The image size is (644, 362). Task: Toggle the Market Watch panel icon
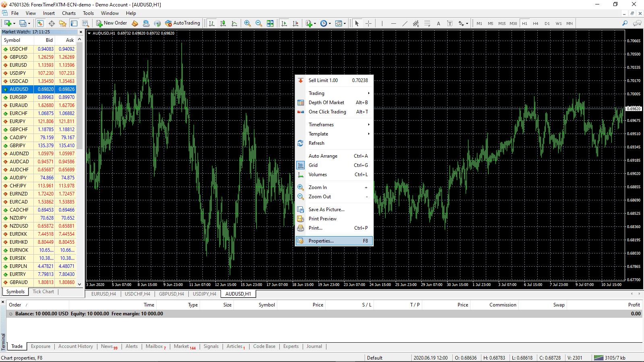coord(40,23)
